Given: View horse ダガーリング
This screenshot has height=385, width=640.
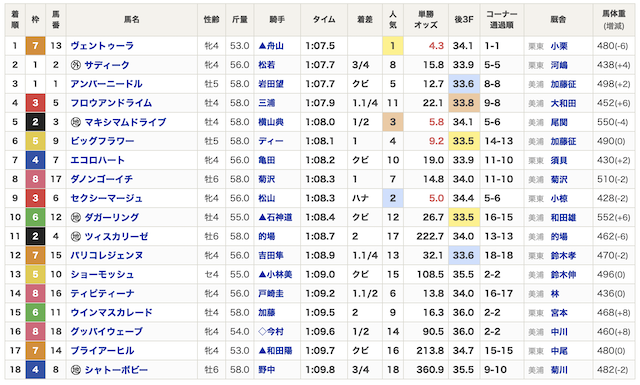Looking at the screenshot, I should (111, 217).
